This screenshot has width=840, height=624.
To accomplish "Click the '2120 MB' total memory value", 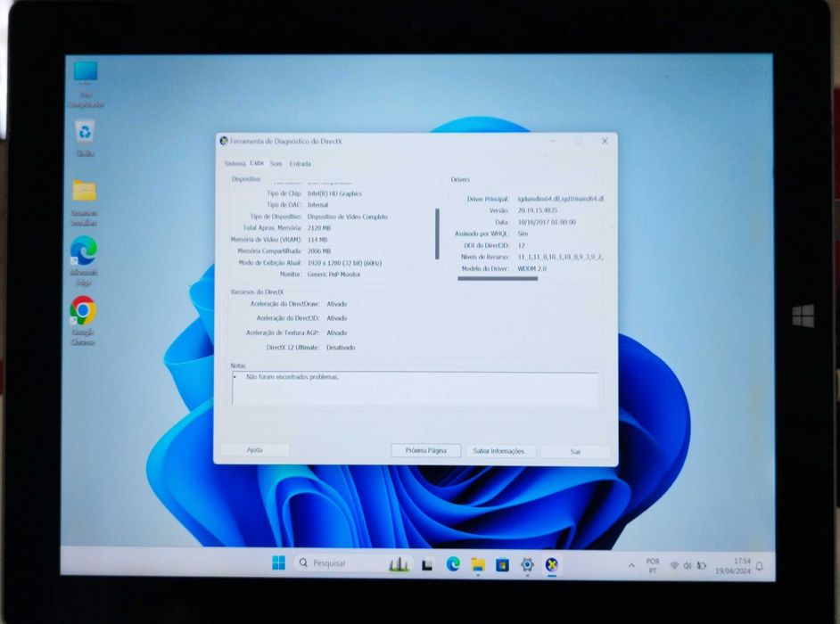I will pyautogui.click(x=318, y=228).
